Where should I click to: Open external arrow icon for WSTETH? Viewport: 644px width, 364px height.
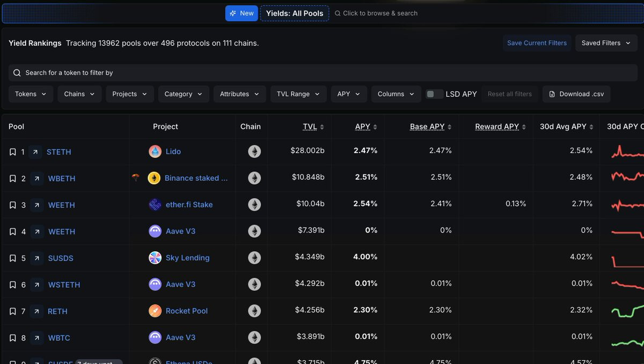[37, 285]
